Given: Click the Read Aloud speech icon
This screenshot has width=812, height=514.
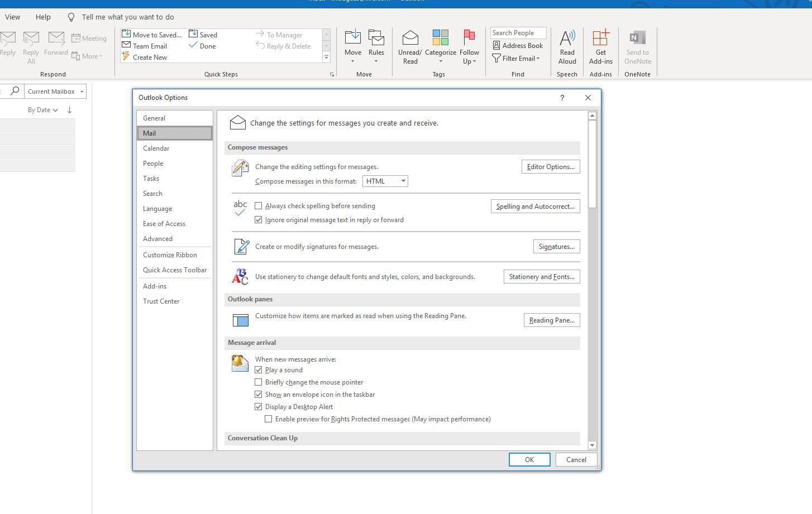Looking at the screenshot, I should point(567,37).
